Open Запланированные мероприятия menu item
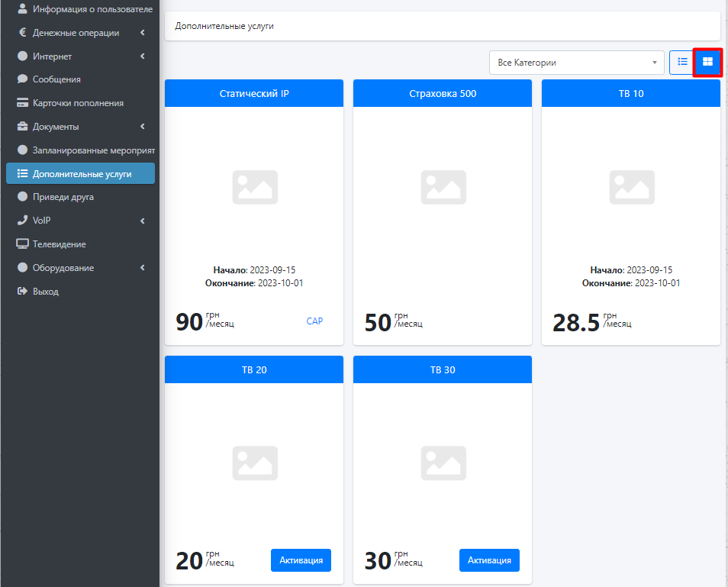This screenshot has height=587, width=728. click(93, 150)
